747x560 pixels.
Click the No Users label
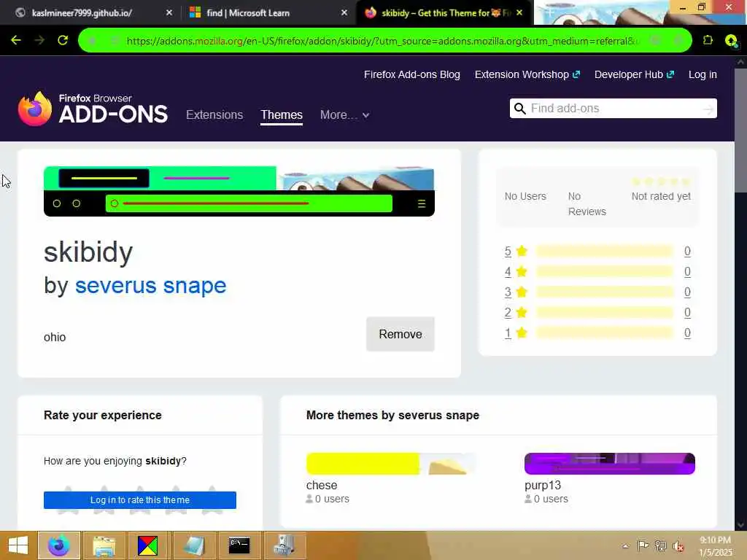pos(525,196)
